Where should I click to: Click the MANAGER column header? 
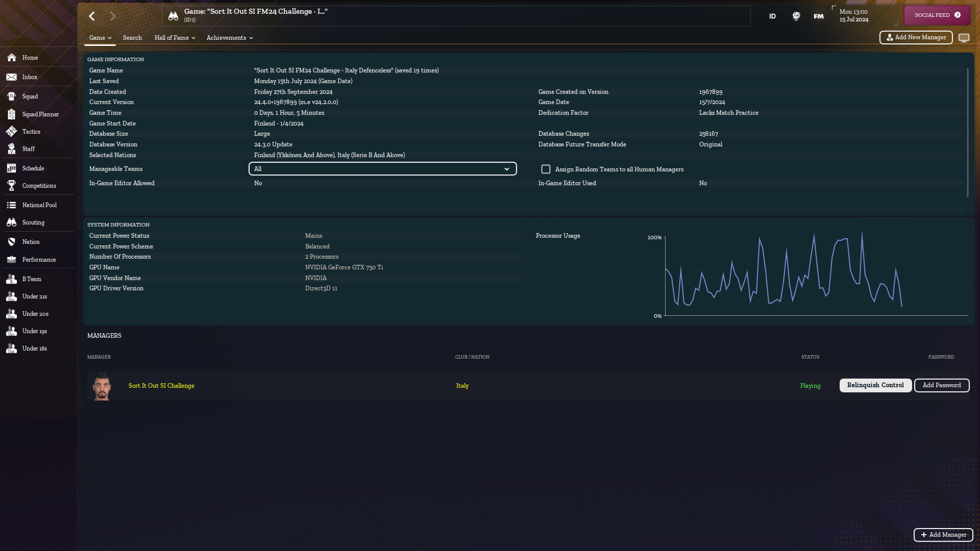pyautogui.click(x=99, y=357)
